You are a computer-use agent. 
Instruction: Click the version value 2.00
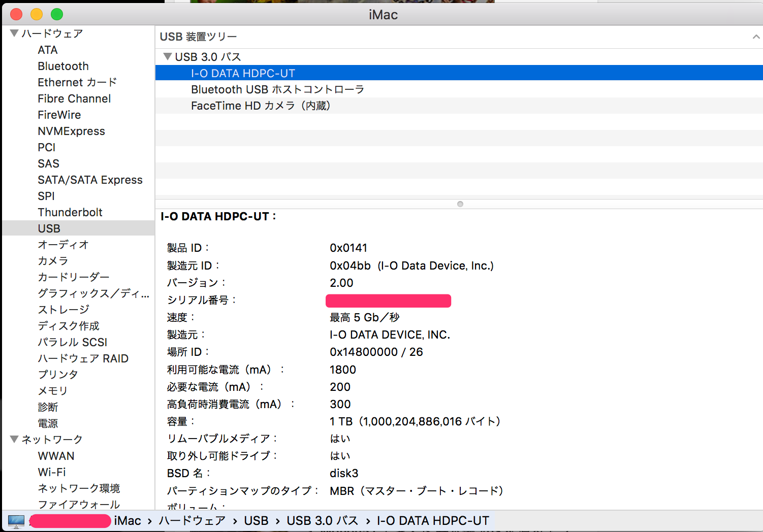click(x=341, y=283)
